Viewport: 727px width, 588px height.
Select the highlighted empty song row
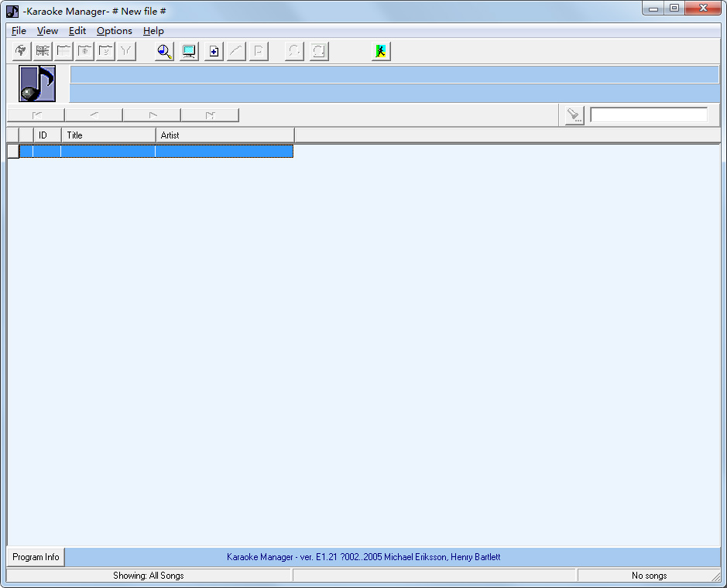point(155,152)
